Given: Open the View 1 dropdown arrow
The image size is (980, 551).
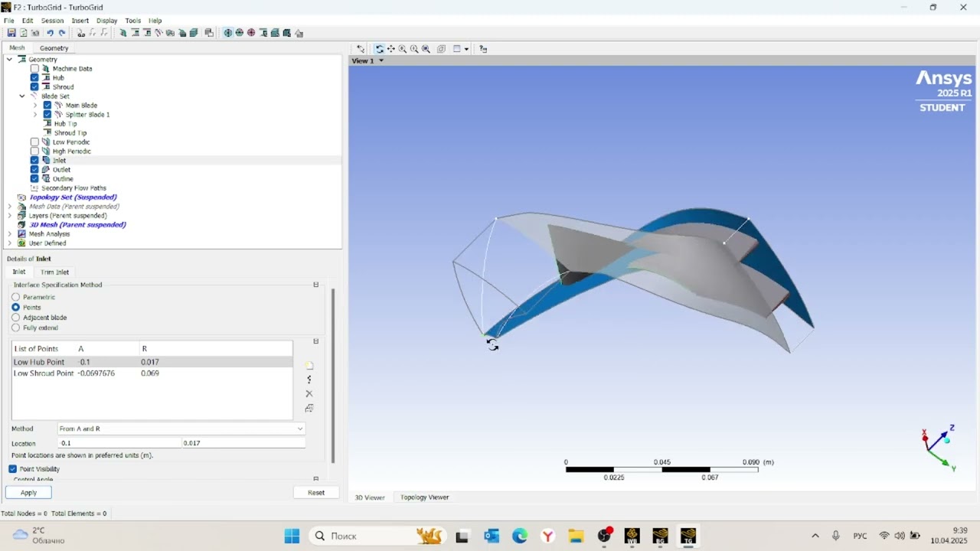Looking at the screenshot, I should coord(381,60).
